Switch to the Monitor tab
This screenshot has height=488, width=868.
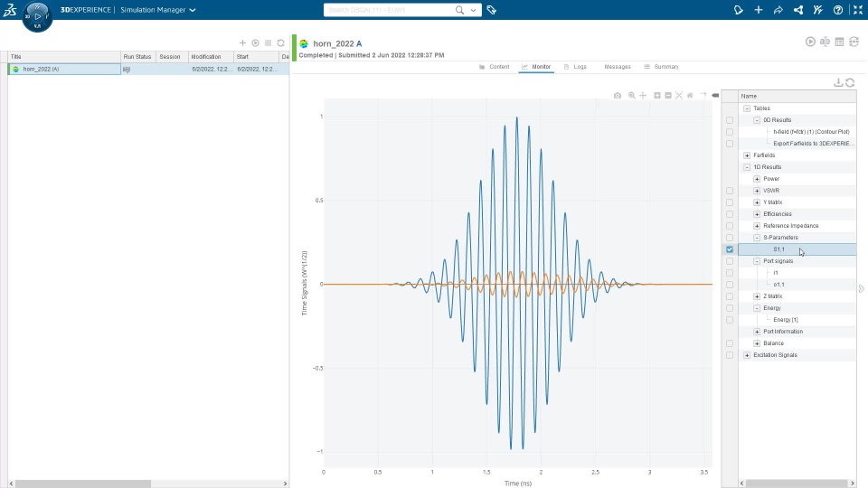[536, 66]
